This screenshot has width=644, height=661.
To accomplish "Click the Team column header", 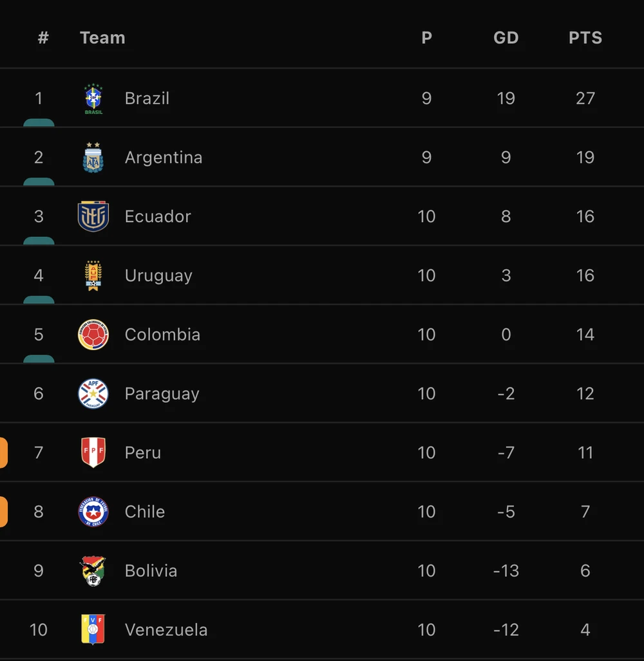I will click(102, 38).
